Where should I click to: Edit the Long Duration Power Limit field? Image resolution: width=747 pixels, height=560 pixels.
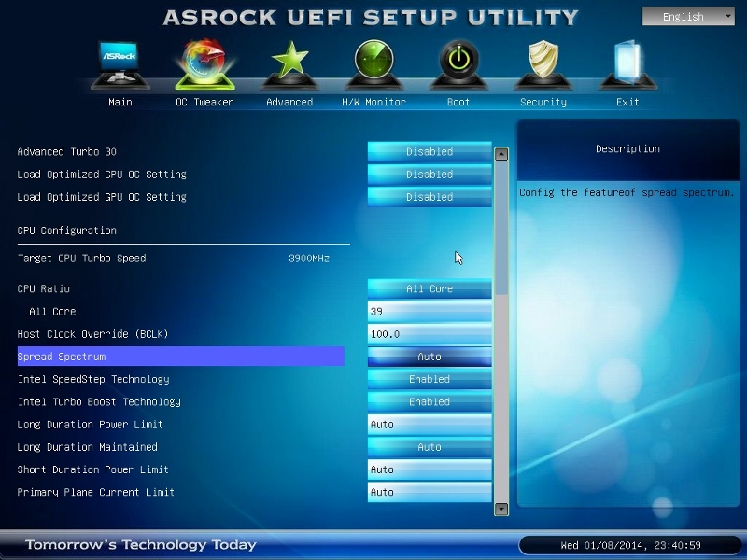click(x=430, y=425)
